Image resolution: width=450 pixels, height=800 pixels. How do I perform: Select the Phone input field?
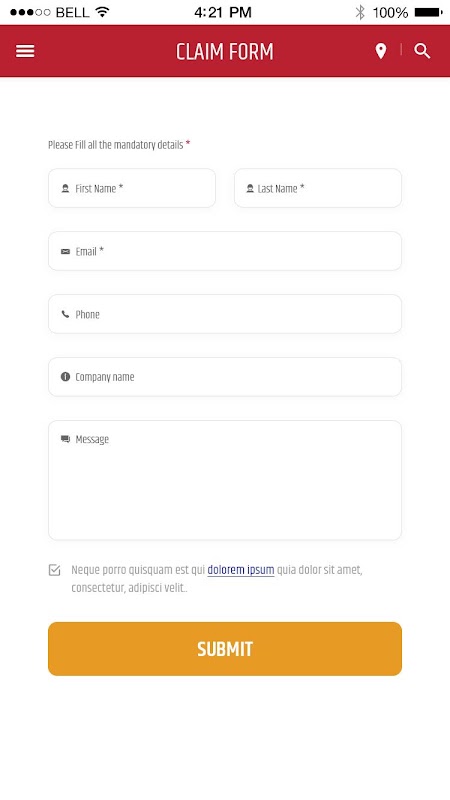click(x=225, y=314)
